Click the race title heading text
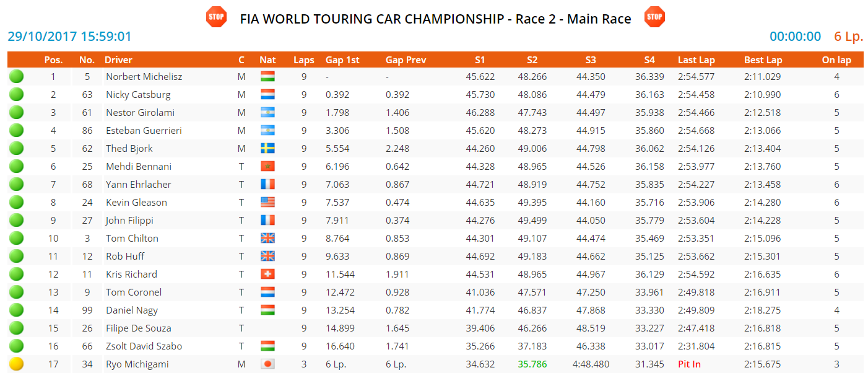 pos(435,19)
